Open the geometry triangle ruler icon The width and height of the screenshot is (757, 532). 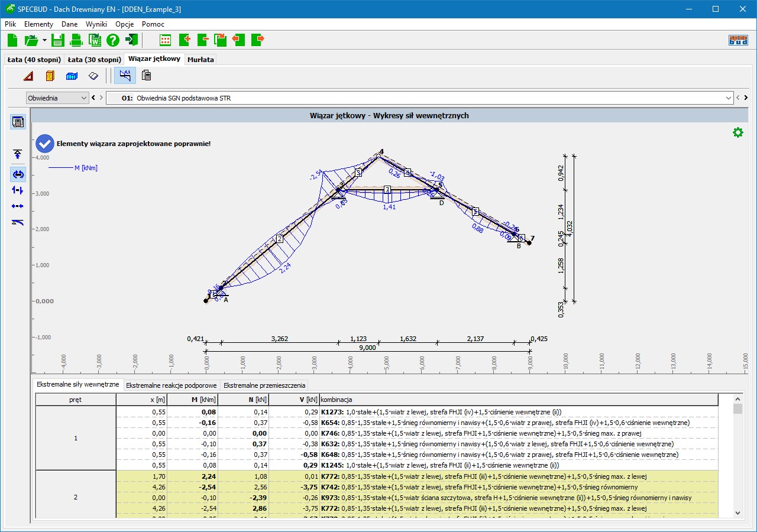click(x=28, y=76)
